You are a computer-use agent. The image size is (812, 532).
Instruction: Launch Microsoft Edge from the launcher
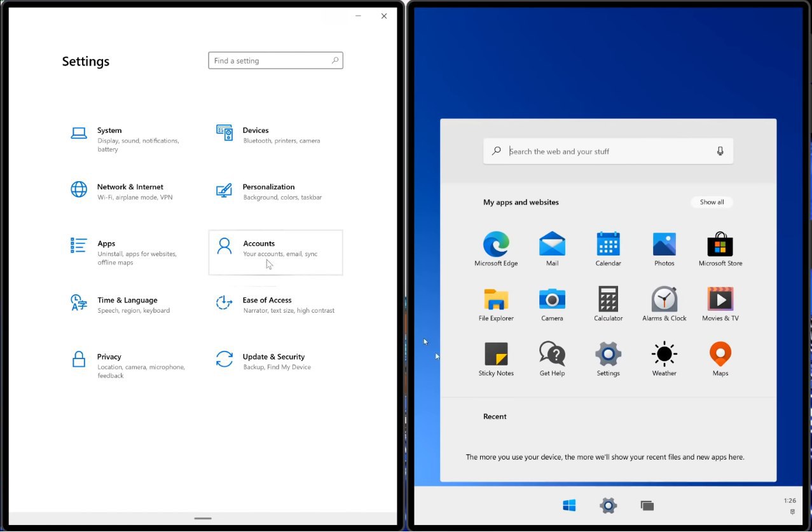(496, 249)
